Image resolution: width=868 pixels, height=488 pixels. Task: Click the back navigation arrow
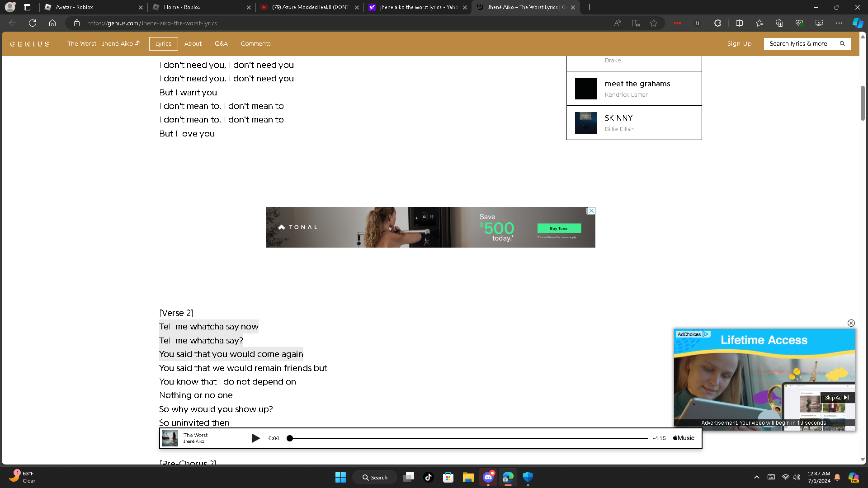[13, 23]
